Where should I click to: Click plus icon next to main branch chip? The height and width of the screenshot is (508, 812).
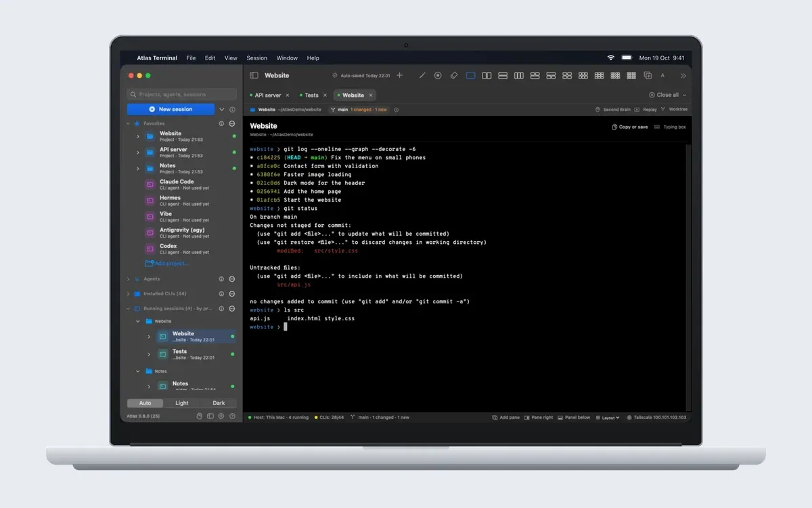point(397,110)
